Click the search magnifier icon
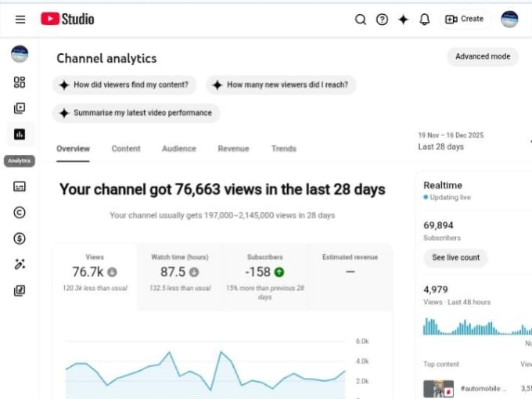This screenshot has height=399, width=532. [361, 20]
